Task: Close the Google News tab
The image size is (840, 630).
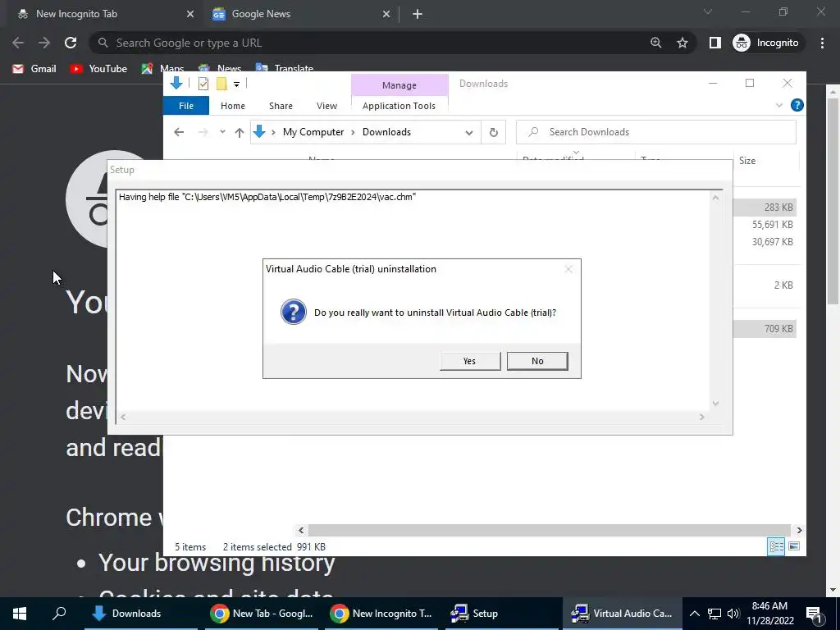Action: pos(386,15)
